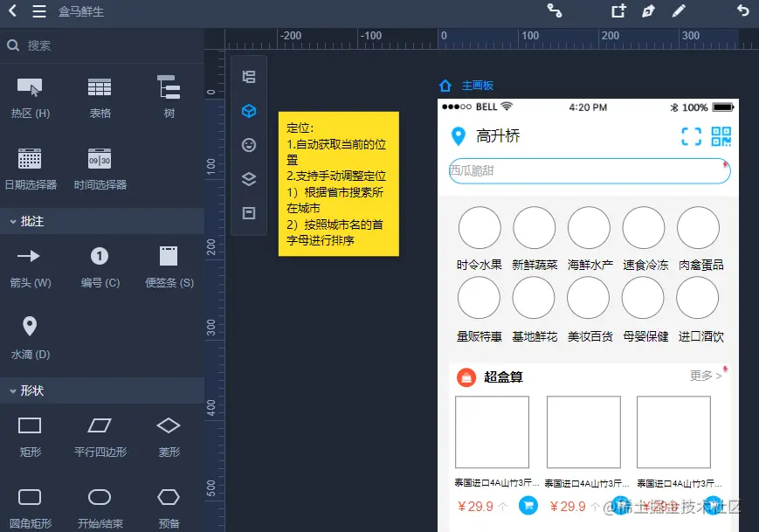This screenshot has height=532, width=759.
Task: Click the first ¥29.9 price text
Action: 475,507
